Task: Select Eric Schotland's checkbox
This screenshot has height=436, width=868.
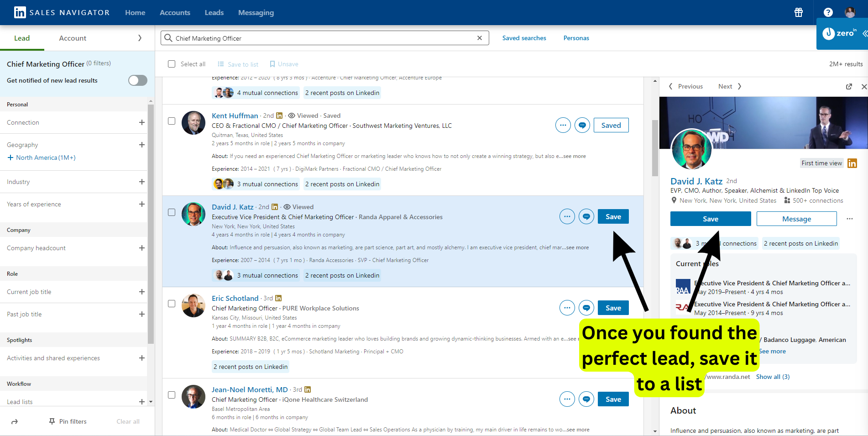Action: (172, 304)
